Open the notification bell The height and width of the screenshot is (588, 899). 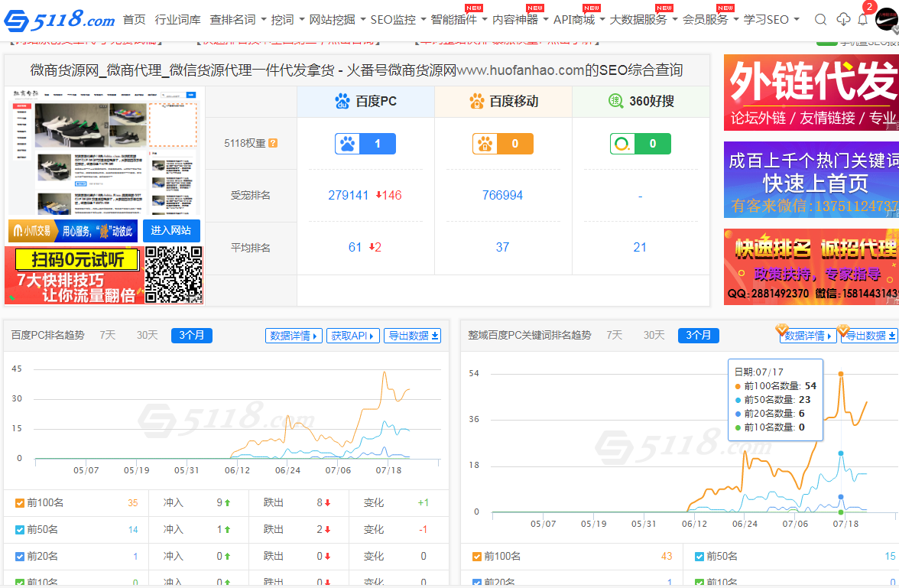pyautogui.click(x=863, y=20)
